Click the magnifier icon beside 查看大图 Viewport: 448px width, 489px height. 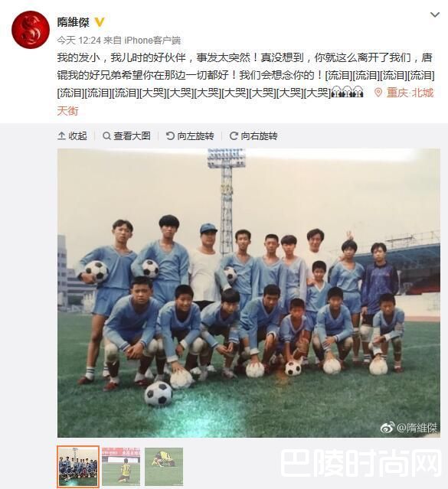tap(106, 136)
